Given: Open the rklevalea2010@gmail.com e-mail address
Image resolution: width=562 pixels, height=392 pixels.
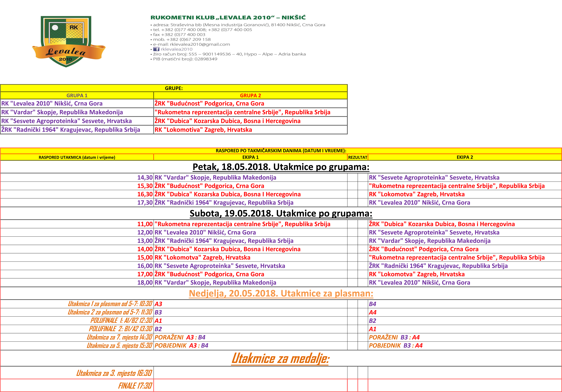Looking at the screenshot, I should (x=200, y=44).
